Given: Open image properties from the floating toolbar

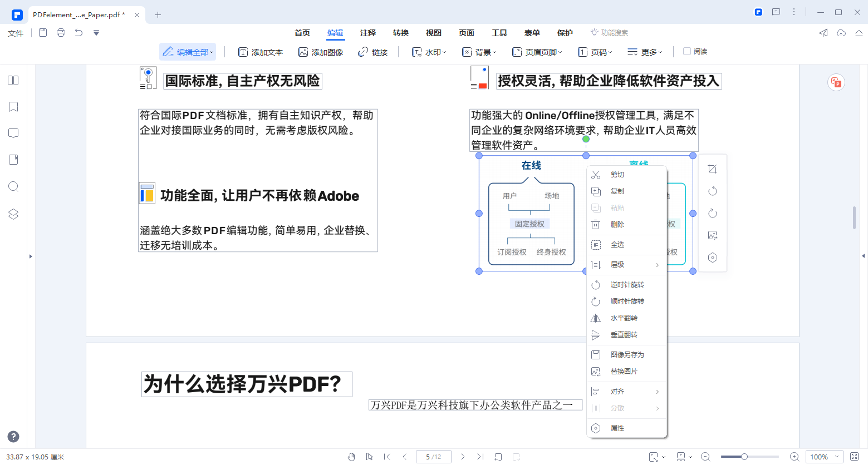Looking at the screenshot, I should pos(713,258).
